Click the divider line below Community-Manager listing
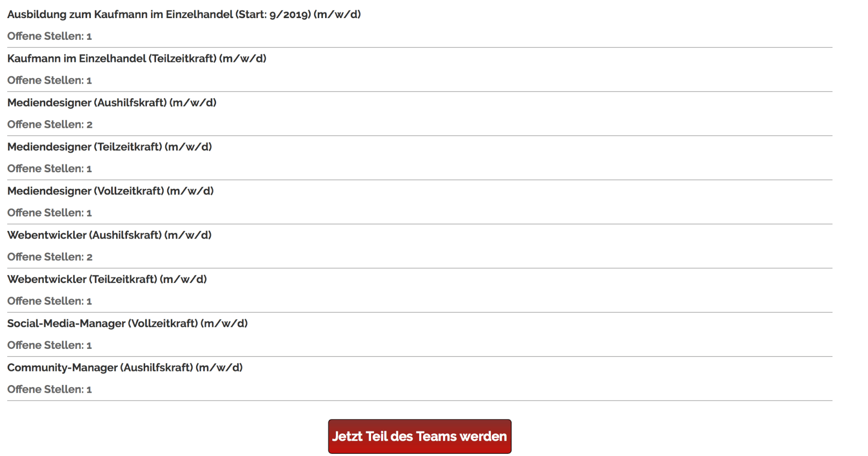The width and height of the screenshot is (868, 456). pyautogui.click(x=420, y=401)
